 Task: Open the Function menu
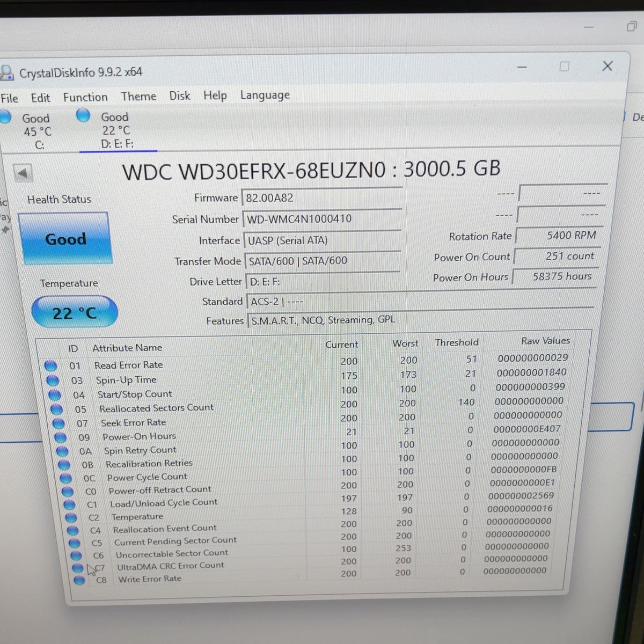[x=85, y=97]
